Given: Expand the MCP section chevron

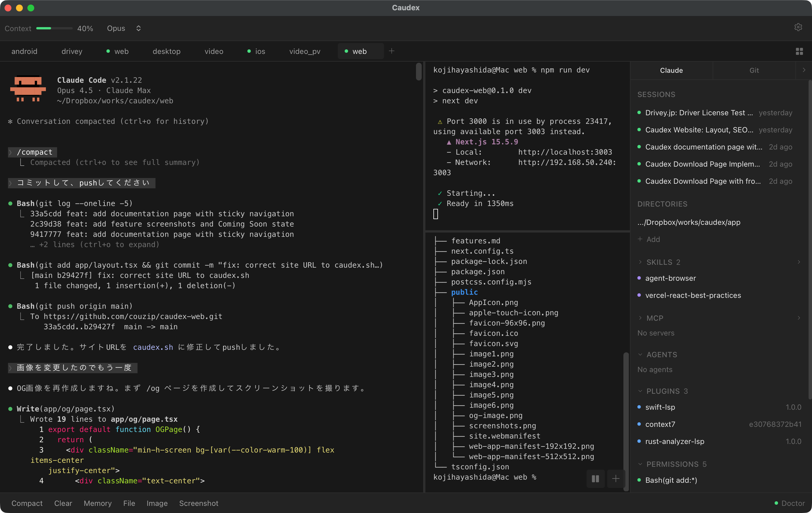Looking at the screenshot, I should click(640, 318).
